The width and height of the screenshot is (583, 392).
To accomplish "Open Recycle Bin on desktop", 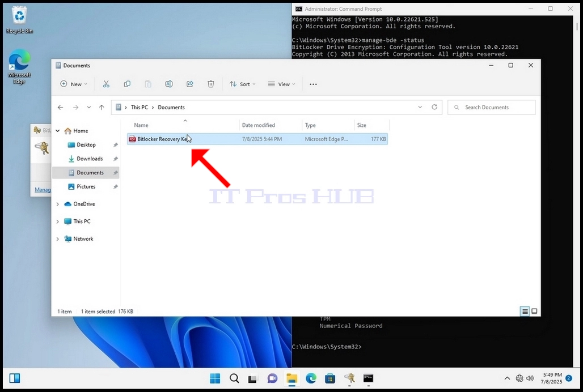I will pos(19,20).
